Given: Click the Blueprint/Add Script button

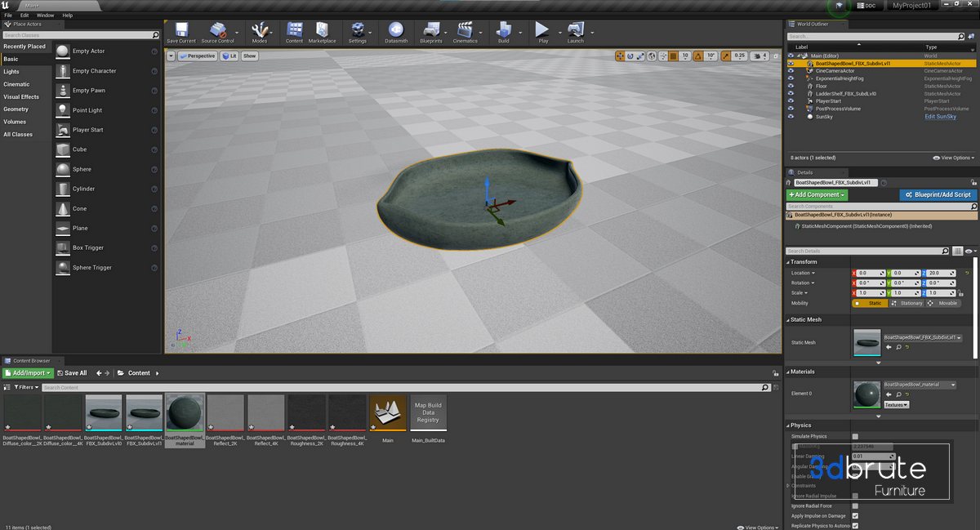Looking at the screenshot, I should point(938,195).
